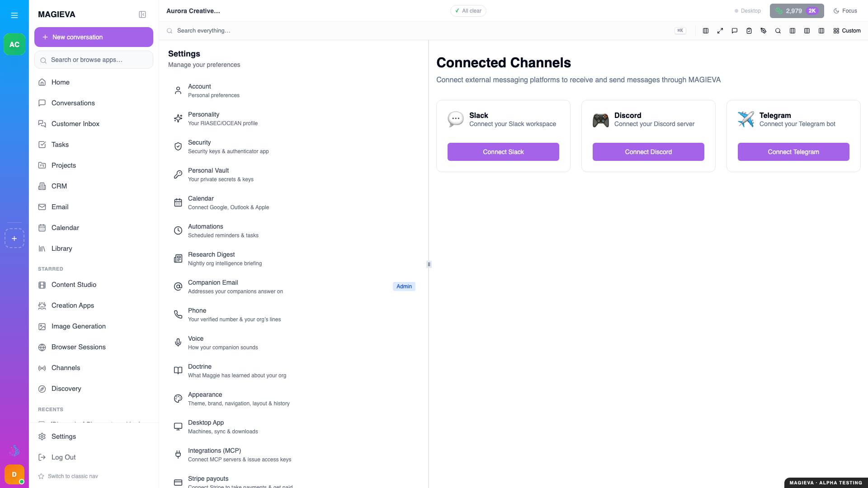
Task: Click the orange D user avatar
Action: 14,474
